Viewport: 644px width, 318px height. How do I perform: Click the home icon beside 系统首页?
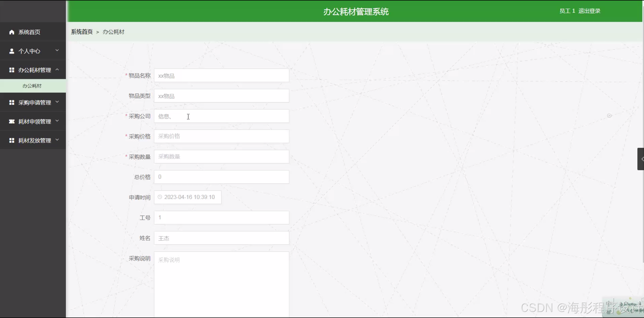12,32
